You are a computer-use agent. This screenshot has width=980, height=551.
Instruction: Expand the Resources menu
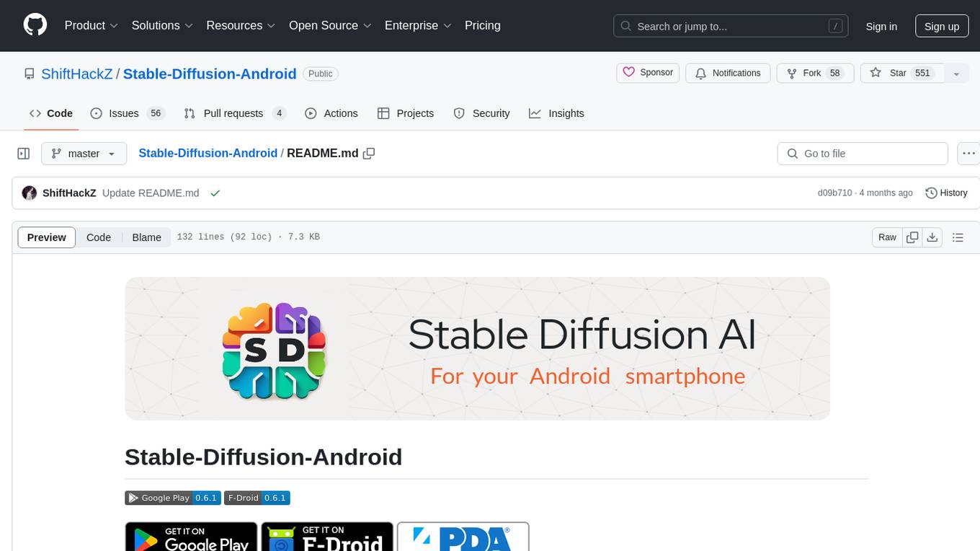coord(241,25)
